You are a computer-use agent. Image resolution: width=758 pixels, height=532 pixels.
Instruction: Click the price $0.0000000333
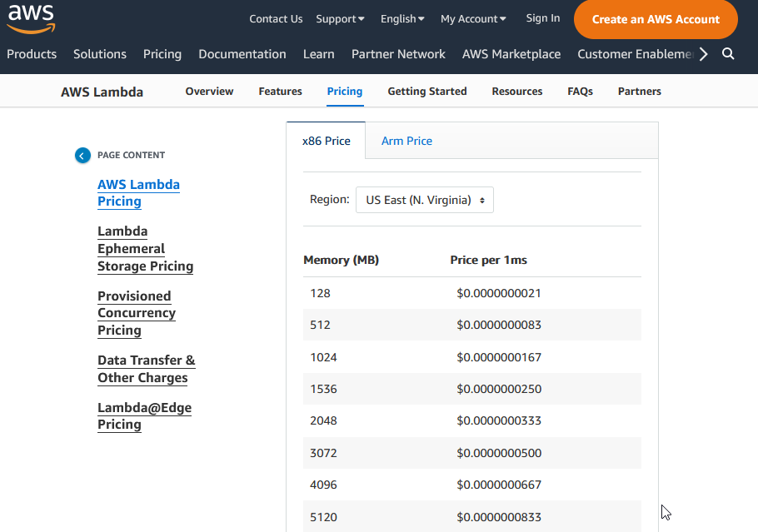point(499,420)
